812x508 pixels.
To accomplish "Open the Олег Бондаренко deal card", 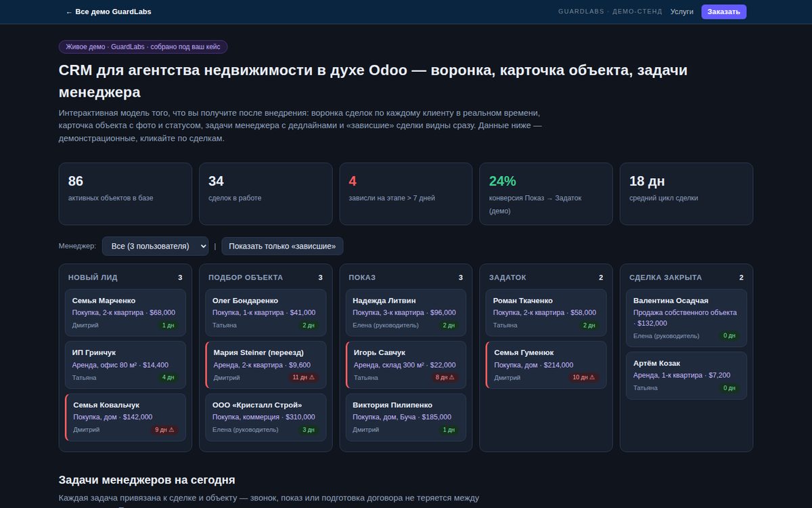I will (x=266, y=312).
